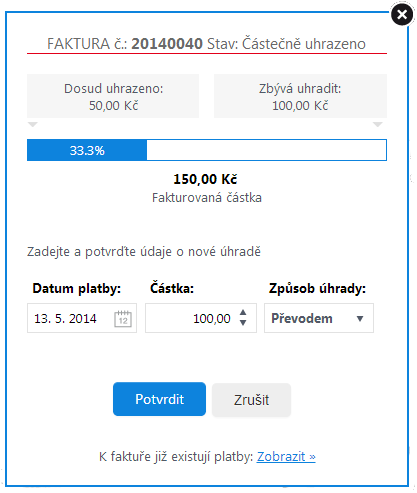Click the small triangle under Dosud uhrazeno

(33, 125)
